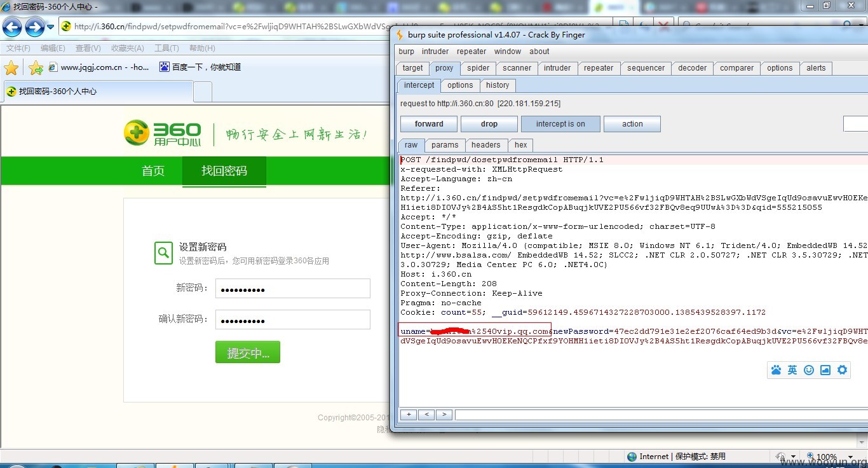
Task: Switch to the comparer tab
Action: point(737,68)
